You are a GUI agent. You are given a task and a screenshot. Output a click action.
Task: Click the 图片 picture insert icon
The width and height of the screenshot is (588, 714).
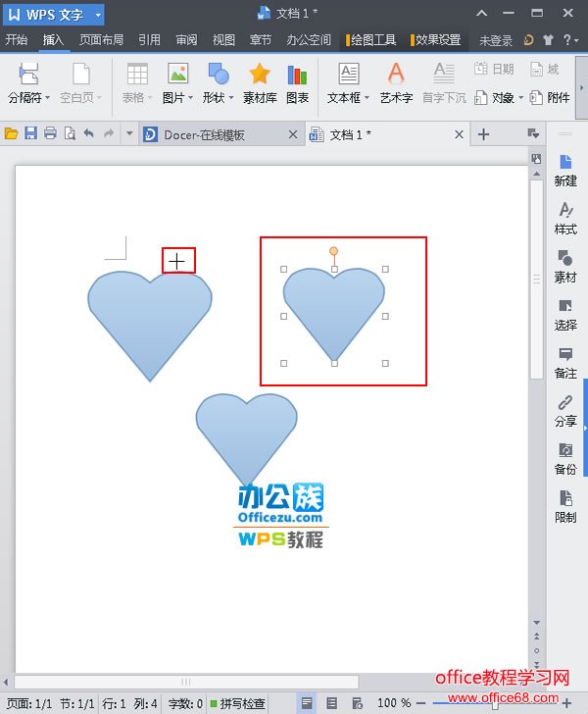click(177, 74)
